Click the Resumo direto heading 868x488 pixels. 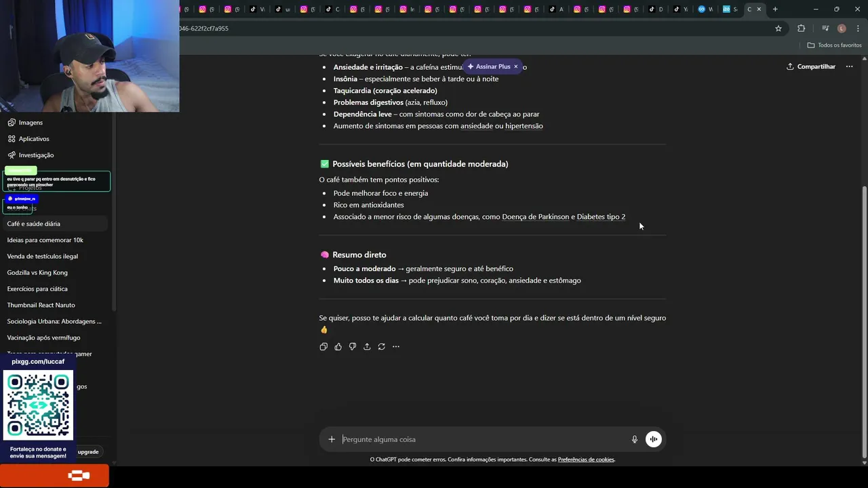(x=359, y=255)
